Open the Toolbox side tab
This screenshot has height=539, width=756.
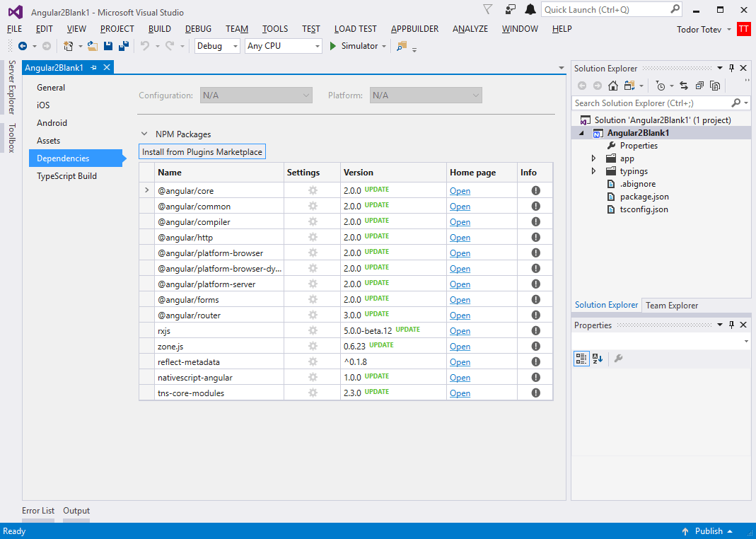[x=11, y=138]
